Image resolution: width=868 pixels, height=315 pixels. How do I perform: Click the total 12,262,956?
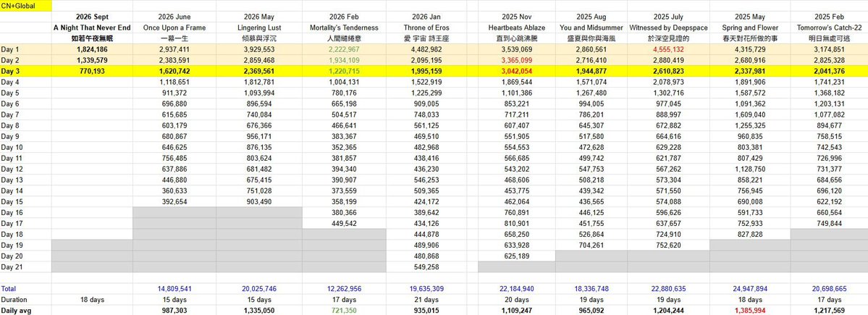tap(345, 289)
